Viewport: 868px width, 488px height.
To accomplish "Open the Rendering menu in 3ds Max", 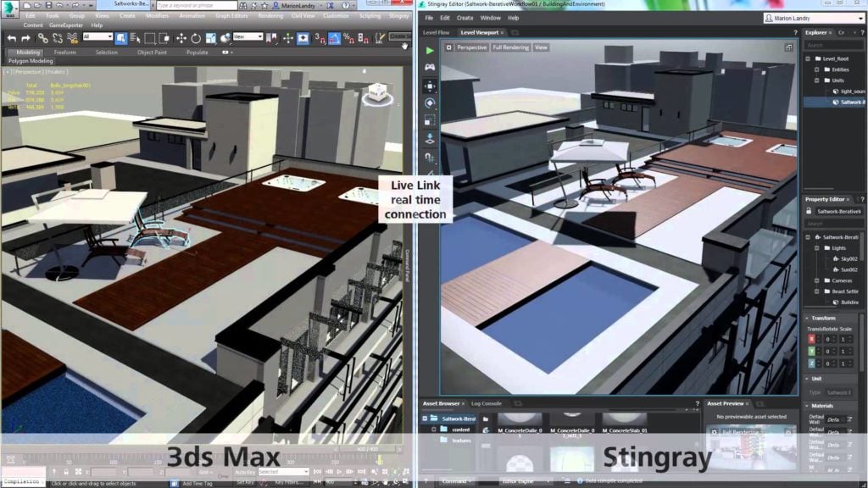I will (270, 16).
